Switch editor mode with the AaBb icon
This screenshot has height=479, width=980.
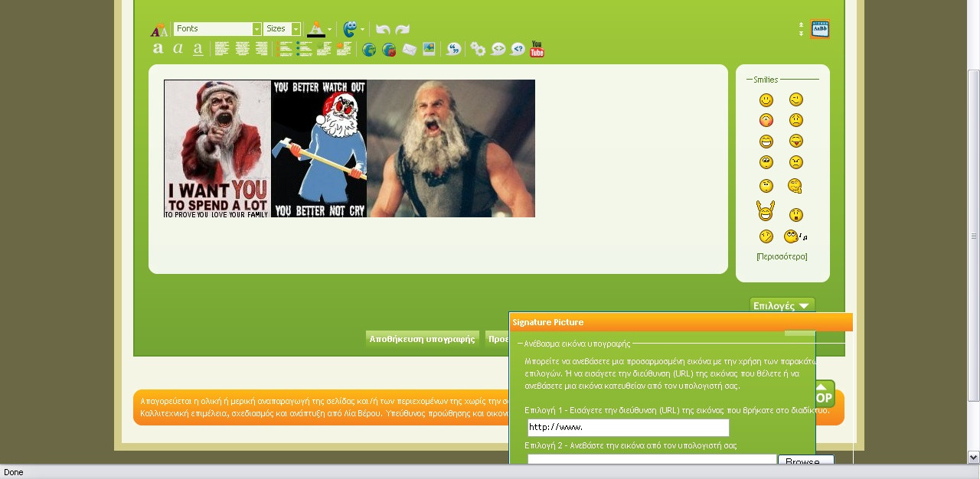(x=820, y=29)
